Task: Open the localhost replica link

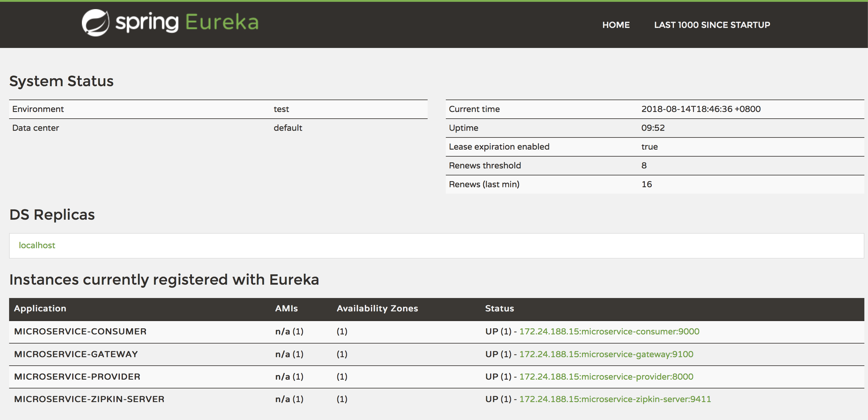Action: click(37, 246)
